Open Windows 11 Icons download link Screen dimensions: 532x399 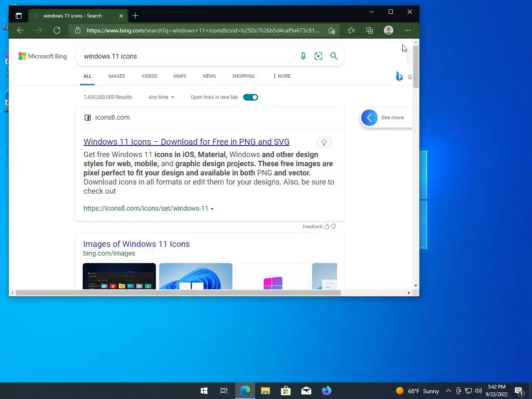click(186, 142)
